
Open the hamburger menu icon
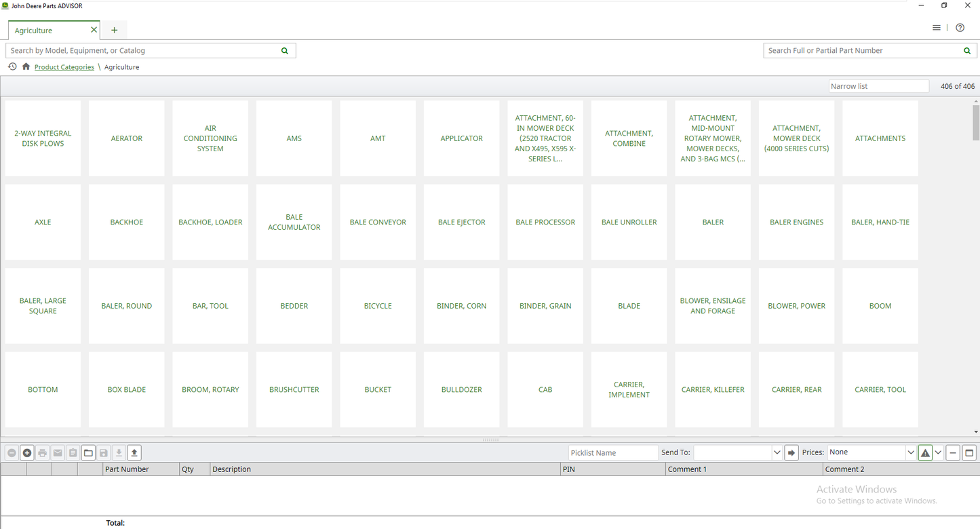pyautogui.click(x=937, y=28)
